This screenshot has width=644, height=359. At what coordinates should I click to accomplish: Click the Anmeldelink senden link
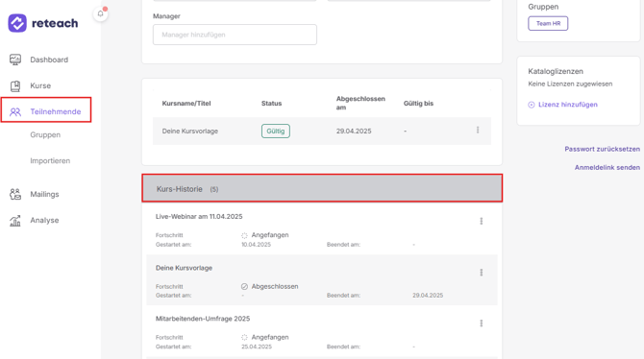pyautogui.click(x=607, y=167)
